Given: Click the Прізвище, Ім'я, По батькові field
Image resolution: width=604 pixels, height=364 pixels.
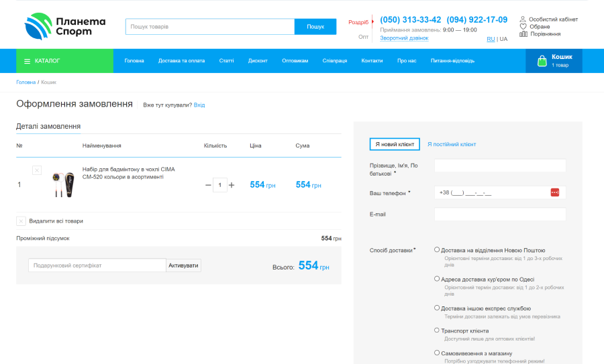Looking at the screenshot, I should click(500, 166).
